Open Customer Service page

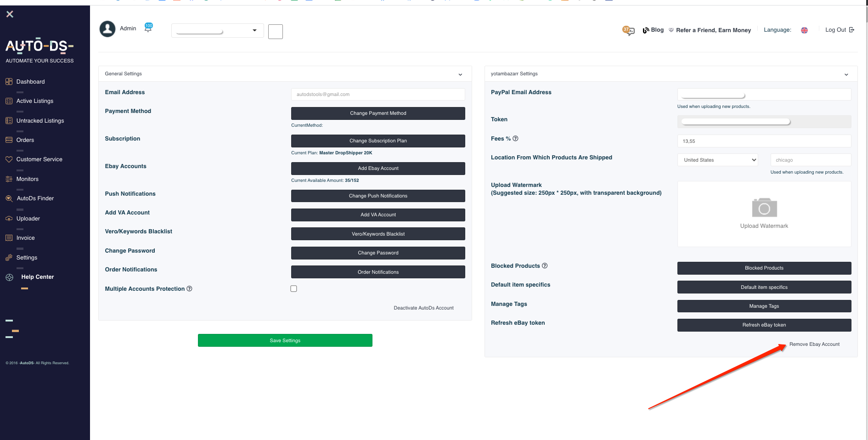point(39,159)
